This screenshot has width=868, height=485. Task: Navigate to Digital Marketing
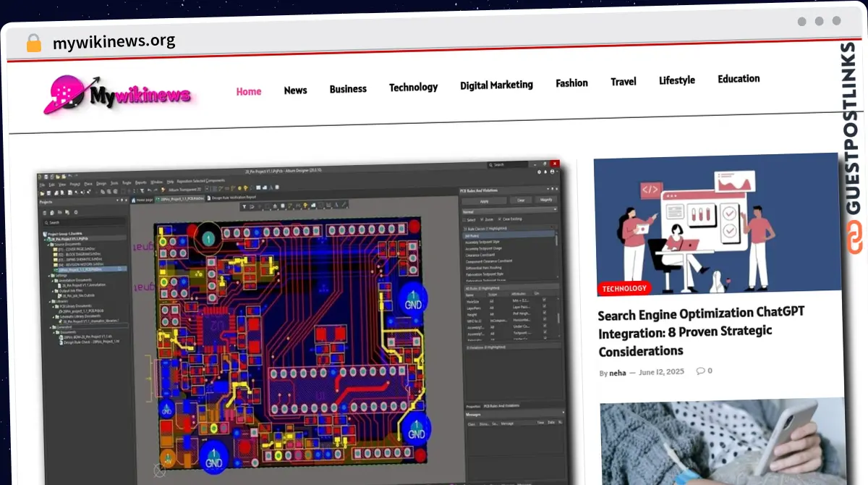coord(496,85)
